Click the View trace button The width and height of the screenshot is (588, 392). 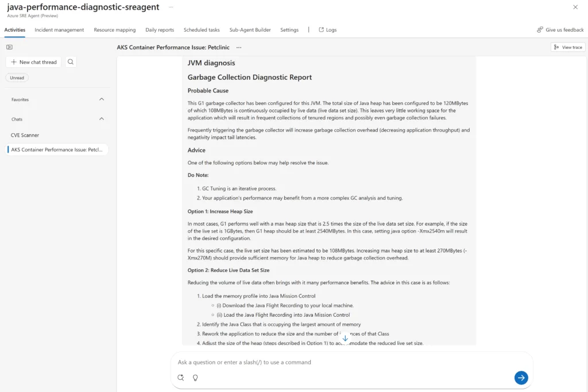(567, 47)
